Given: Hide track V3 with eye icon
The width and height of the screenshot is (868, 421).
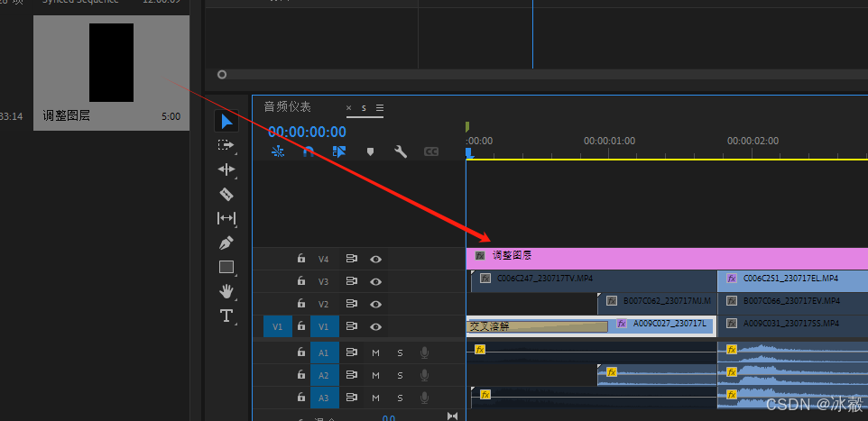Looking at the screenshot, I should click(376, 281).
